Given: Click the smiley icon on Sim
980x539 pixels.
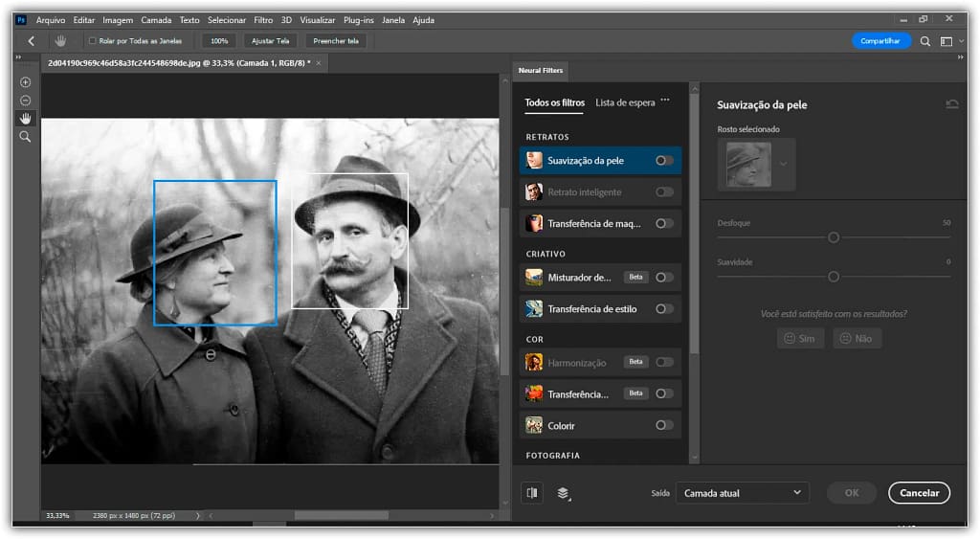Looking at the screenshot, I should pyautogui.click(x=790, y=338).
